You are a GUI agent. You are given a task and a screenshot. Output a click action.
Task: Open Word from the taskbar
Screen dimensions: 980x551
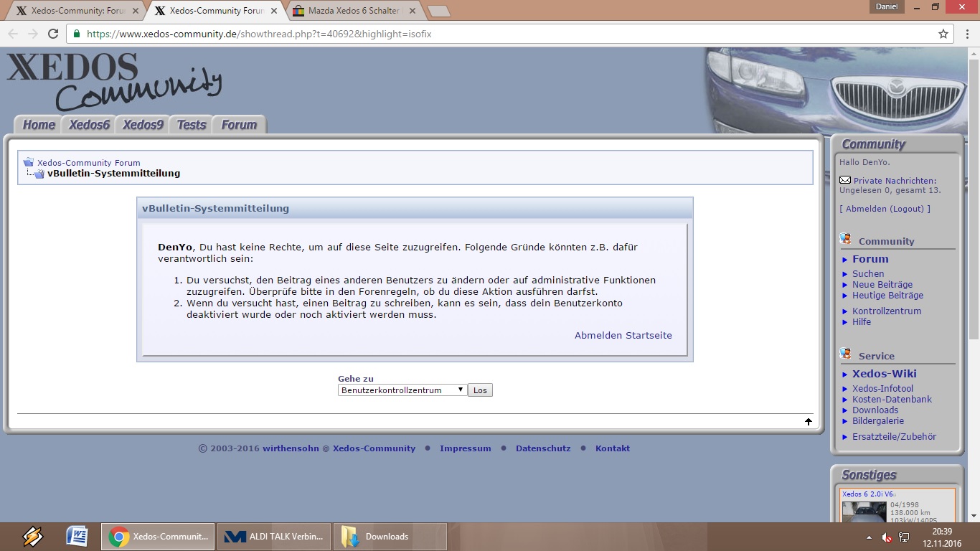77,536
